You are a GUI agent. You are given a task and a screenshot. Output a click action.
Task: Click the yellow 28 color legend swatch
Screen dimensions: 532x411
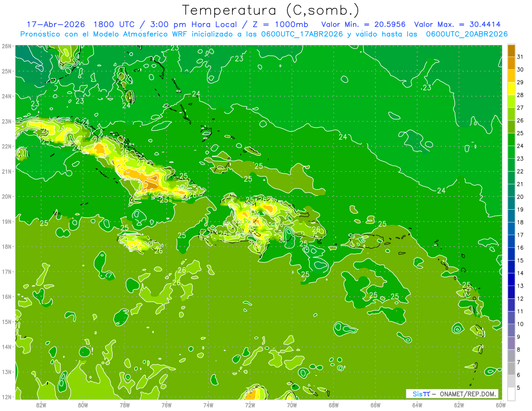pos(511,89)
